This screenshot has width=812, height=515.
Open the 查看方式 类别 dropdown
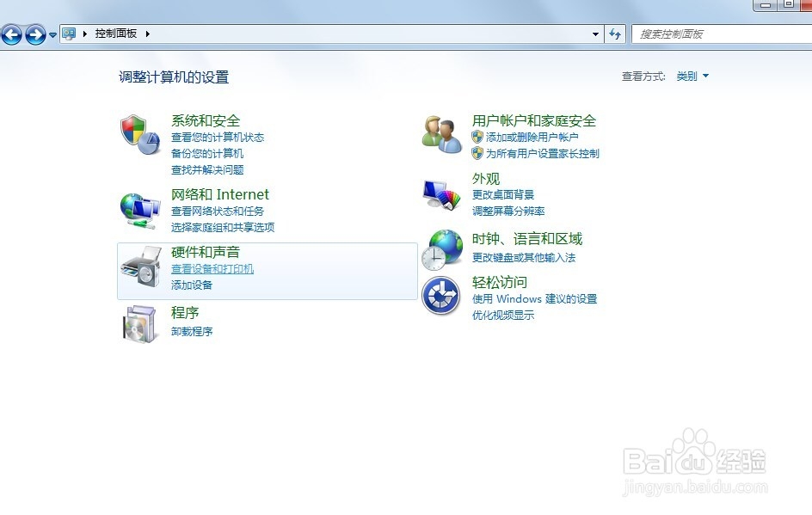(x=693, y=76)
